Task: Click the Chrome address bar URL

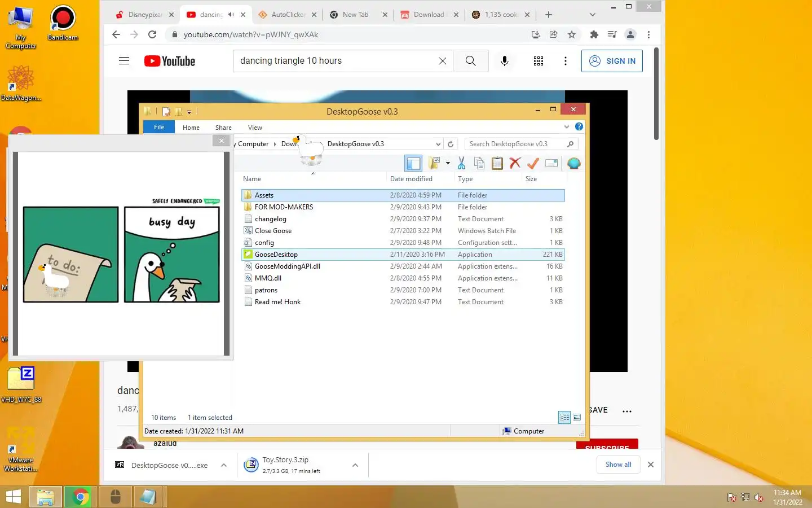Action: coord(251,34)
